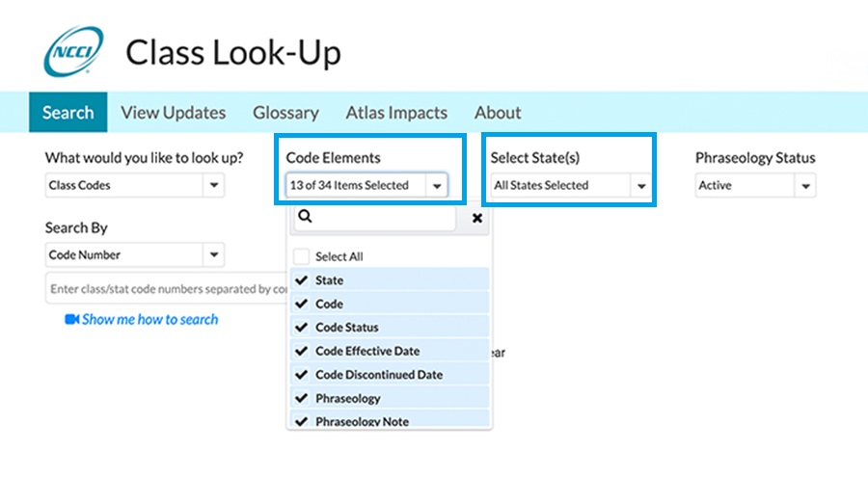This screenshot has height=477, width=868.
Task: Check the Select All checkbox
Action: tap(301, 256)
